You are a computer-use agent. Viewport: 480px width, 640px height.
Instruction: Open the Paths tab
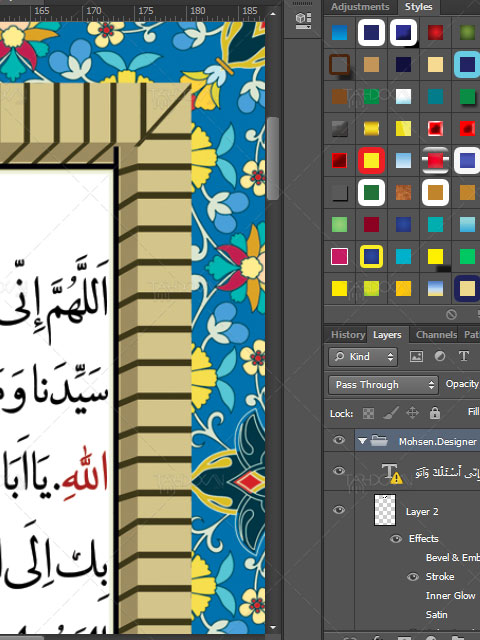(x=472, y=335)
